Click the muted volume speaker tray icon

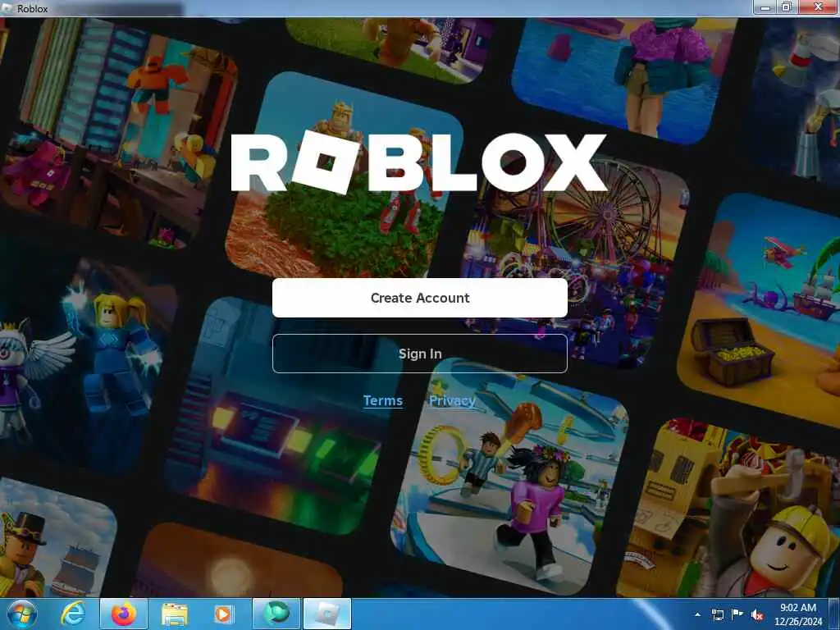[x=757, y=615]
